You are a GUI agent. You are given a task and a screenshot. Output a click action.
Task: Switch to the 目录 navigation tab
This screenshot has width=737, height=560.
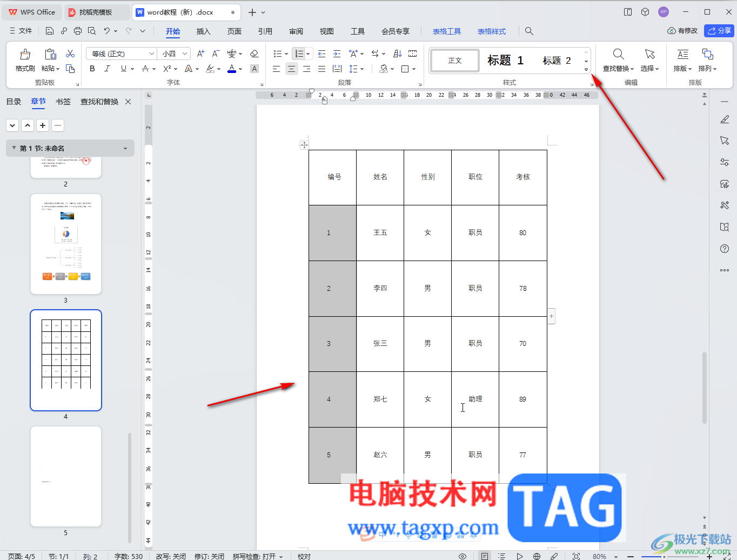pos(14,102)
